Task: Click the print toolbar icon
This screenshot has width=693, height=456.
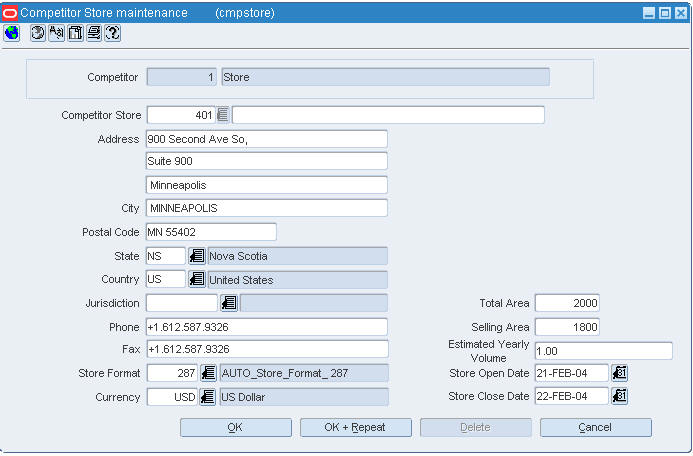Action: pyautogui.click(x=94, y=33)
